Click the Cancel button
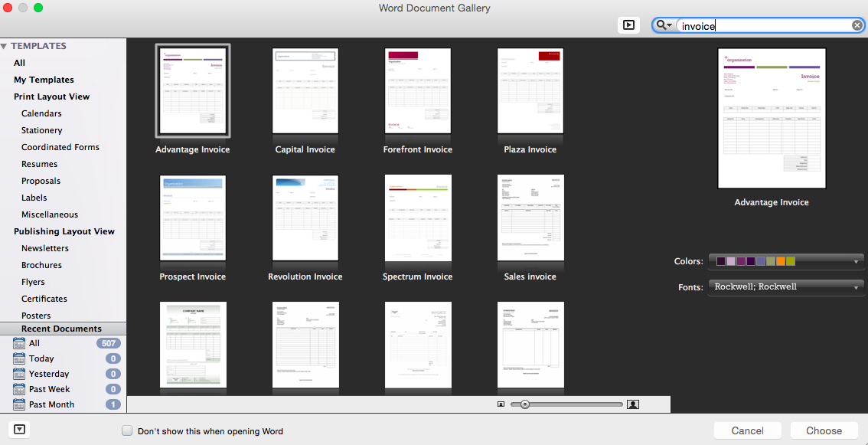Image resolution: width=868 pixels, height=445 pixels. tap(747, 430)
